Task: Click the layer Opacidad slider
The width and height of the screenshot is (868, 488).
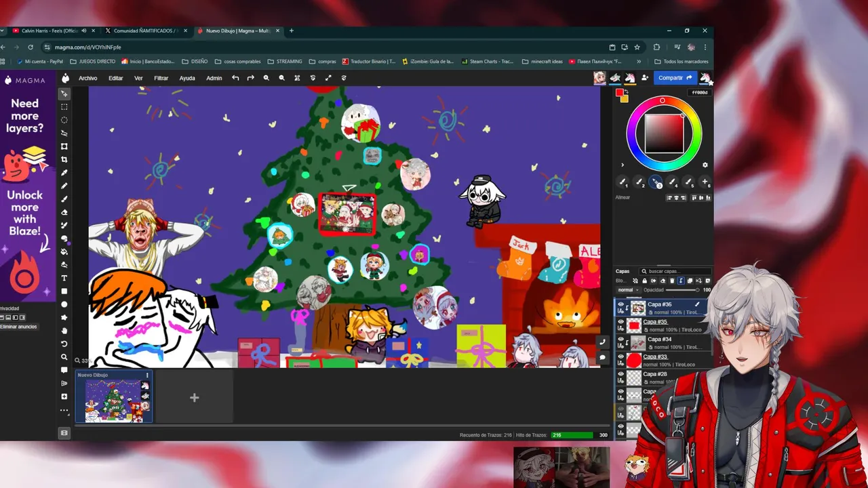Action: 683,289
